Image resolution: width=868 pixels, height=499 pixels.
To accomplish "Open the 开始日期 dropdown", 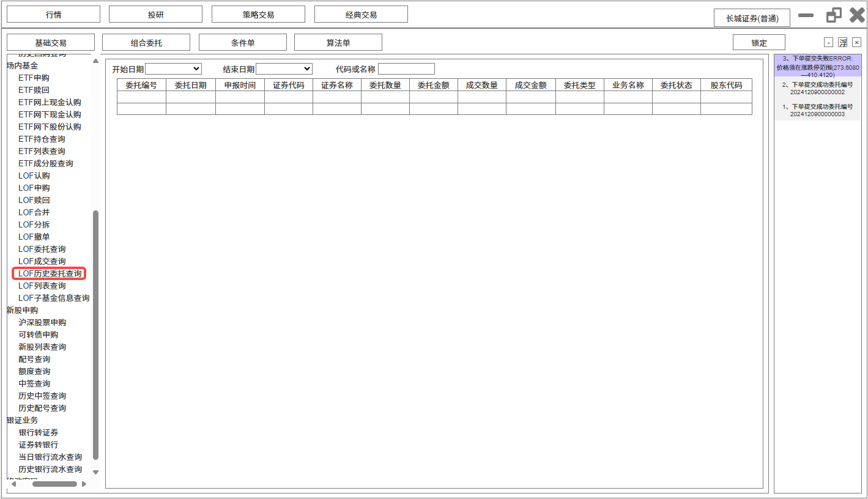I will click(x=173, y=69).
